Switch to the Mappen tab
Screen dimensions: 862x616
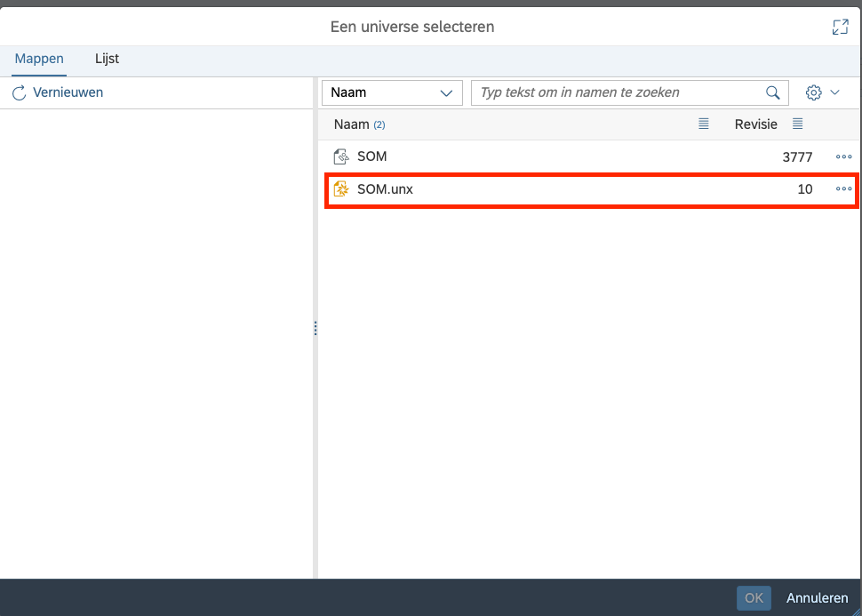click(39, 59)
